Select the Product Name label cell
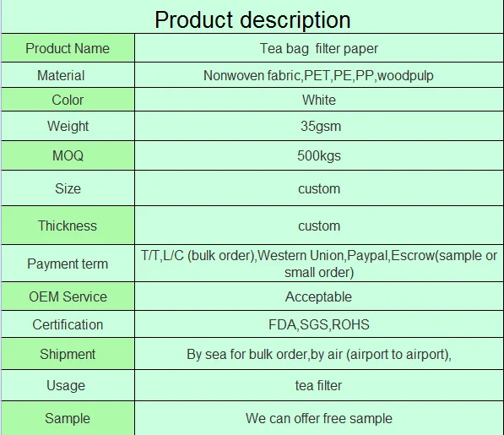The width and height of the screenshot is (504, 435). point(68,48)
